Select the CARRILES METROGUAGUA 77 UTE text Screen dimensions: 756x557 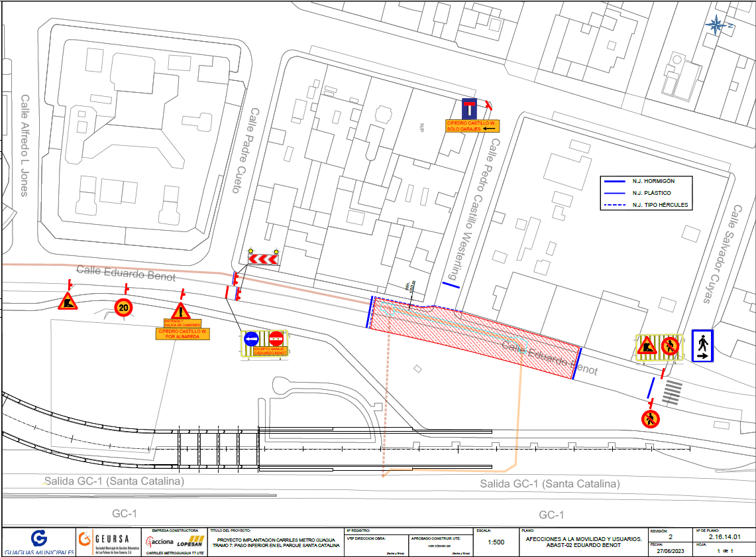pyautogui.click(x=174, y=553)
